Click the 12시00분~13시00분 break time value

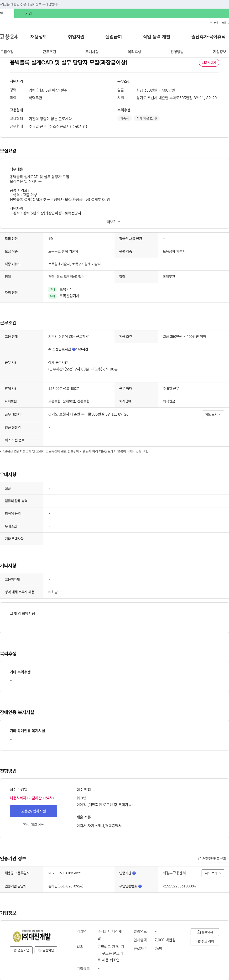(63, 389)
